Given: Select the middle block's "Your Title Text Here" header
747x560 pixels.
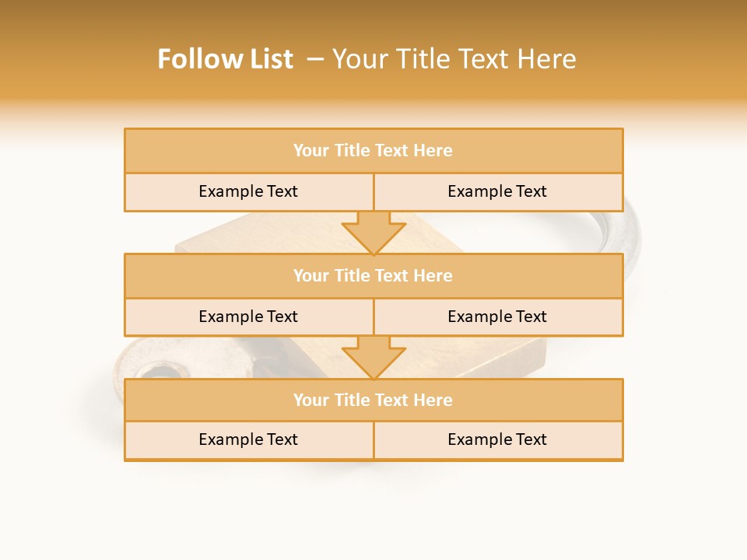Looking at the screenshot, I should tap(373, 276).
